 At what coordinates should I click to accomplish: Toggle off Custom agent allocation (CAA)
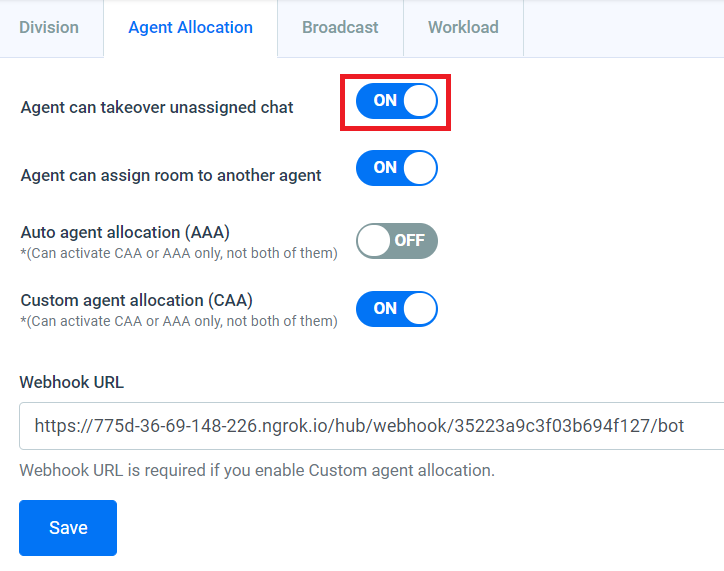point(397,308)
